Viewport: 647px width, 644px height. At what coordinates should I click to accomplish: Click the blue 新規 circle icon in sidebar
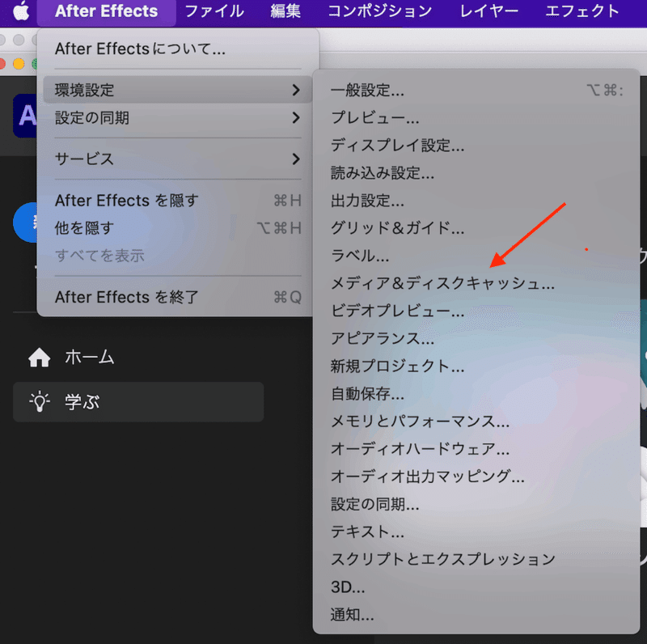pyautogui.click(x=24, y=222)
